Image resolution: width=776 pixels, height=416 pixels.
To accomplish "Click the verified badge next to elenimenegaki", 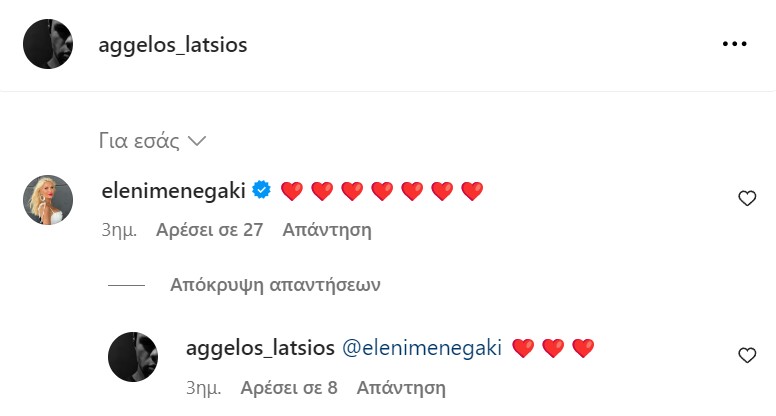I will (x=263, y=190).
